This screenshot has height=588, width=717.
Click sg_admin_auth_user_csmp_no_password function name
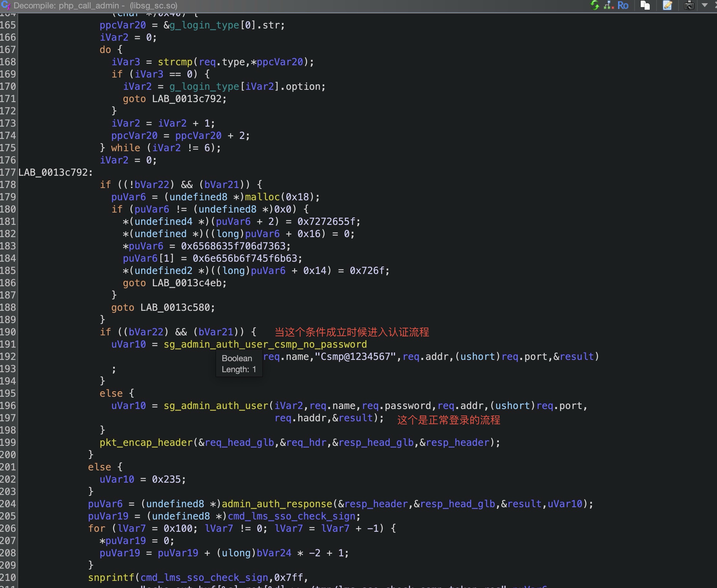pos(265,344)
